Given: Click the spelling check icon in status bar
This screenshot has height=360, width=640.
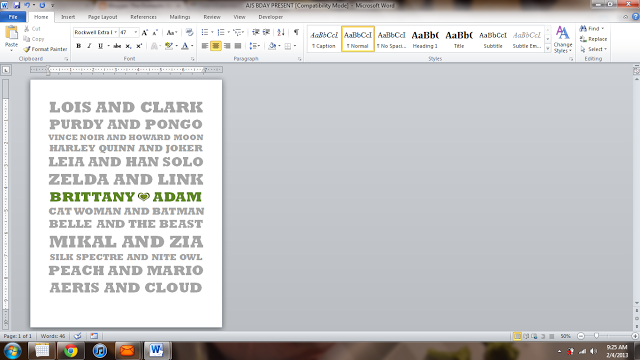Looking at the screenshot, I should pos(78,336).
